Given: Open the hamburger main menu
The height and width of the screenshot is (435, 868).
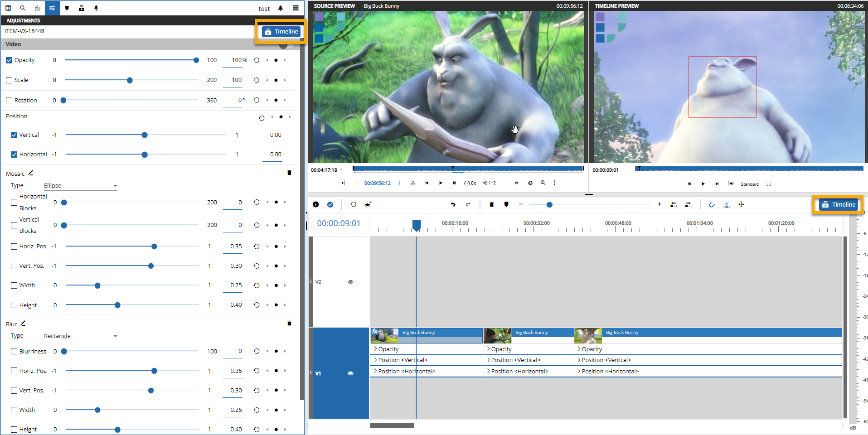Looking at the screenshot, I should [296, 8].
